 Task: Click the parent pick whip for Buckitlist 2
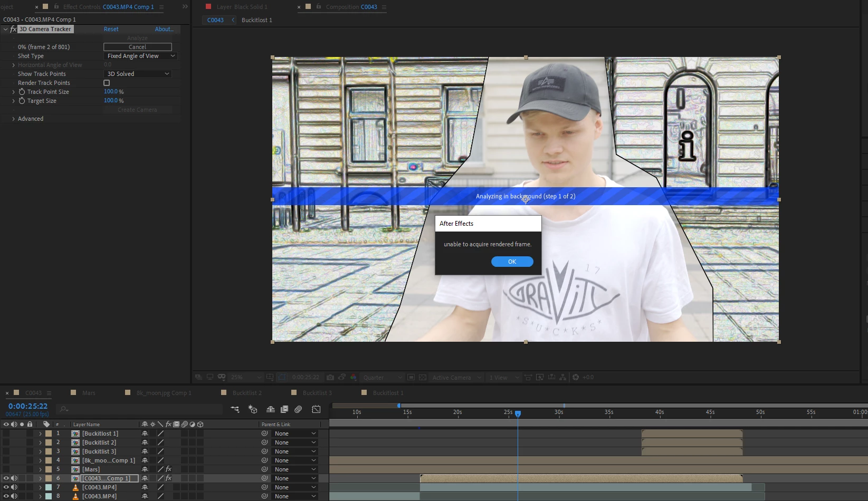[x=264, y=442]
